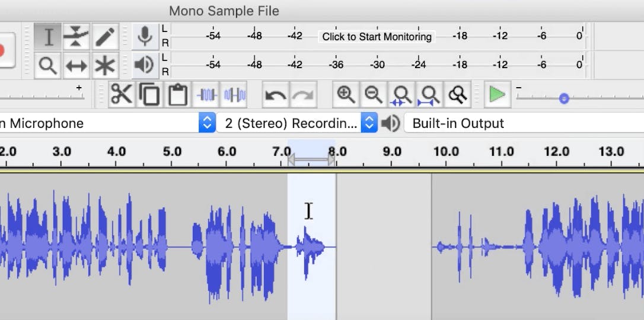Image resolution: width=644 pixels, height=320 pixels.
Task: Click the Zoom In button
Action: click(x=345, y=95)
